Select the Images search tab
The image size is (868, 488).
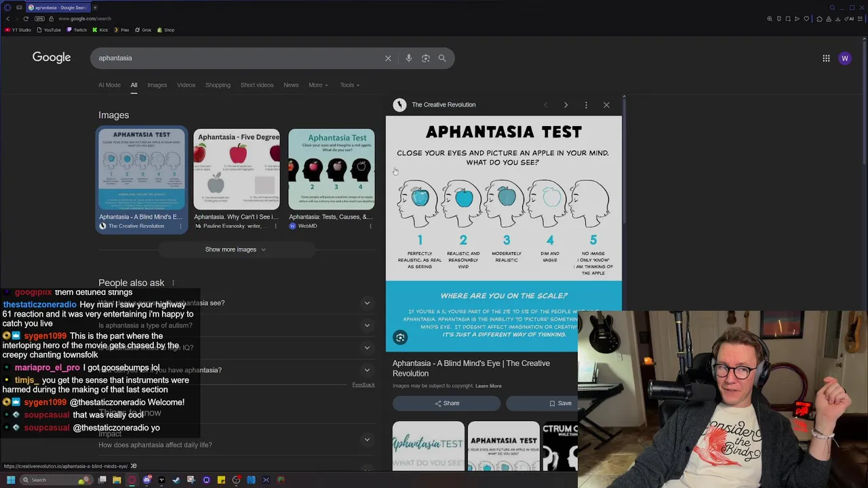click(x=157, y=85)
